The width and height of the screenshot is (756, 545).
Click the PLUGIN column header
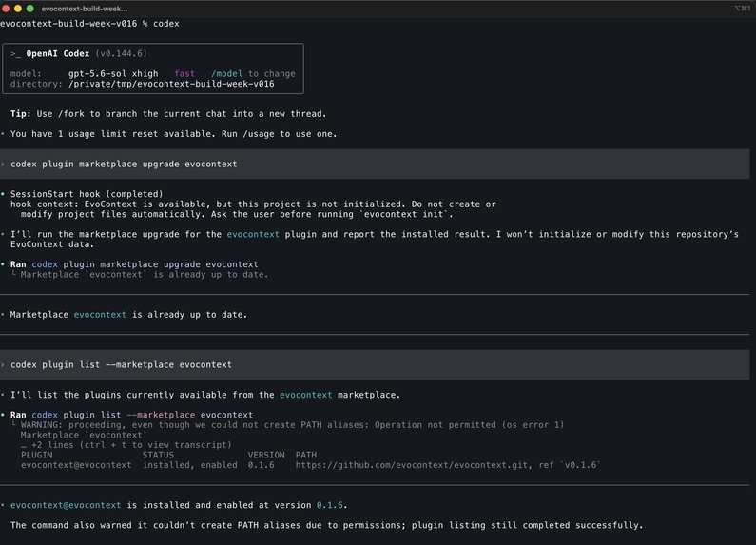click(37, 455)
